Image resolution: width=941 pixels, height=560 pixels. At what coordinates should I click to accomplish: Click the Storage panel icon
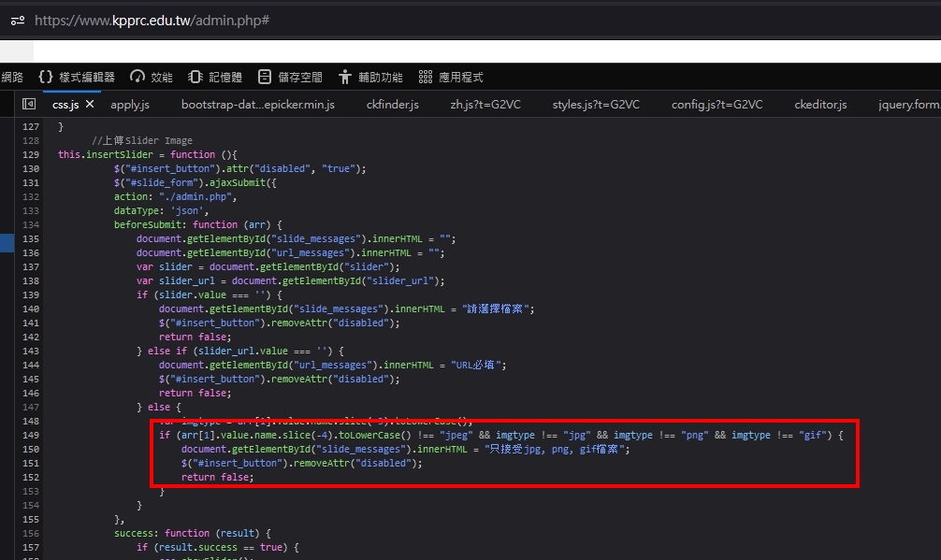click(265, 77)
